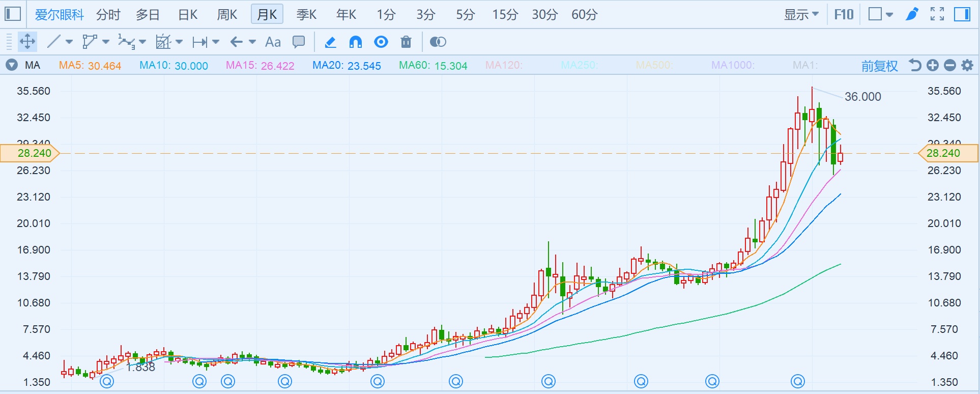The width and height of the screenshot is (980, 394).
Task: Delete drawings with the trash icon
Action: click(406, 42)
